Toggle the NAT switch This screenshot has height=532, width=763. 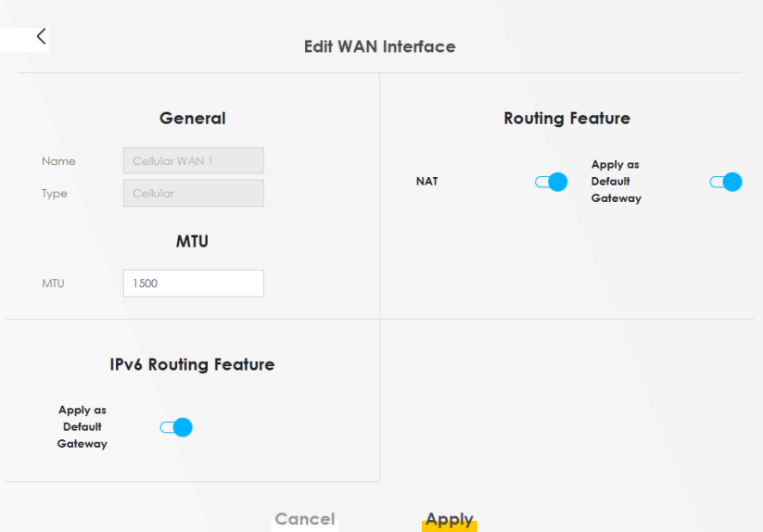[x=551, y=182]
